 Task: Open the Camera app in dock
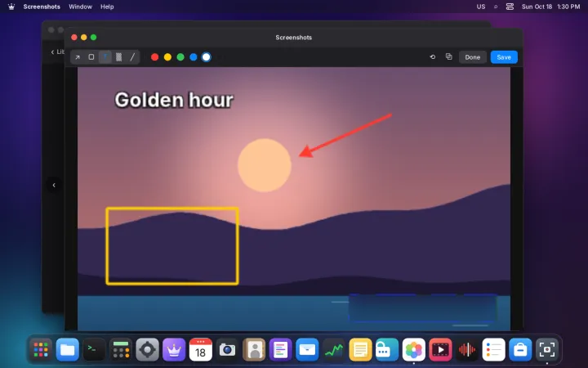pyautogui.click(x=227, y=350)
